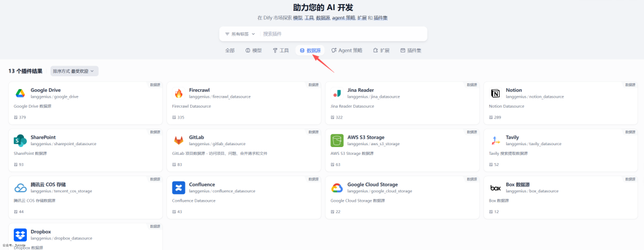
Task: Click the langgenius / tavily_datasource path text
Action: [534, 144]
